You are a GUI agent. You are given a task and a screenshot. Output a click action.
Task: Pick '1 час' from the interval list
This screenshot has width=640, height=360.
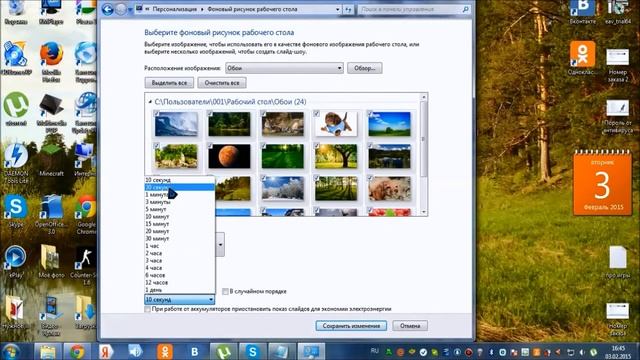point(180,246)
